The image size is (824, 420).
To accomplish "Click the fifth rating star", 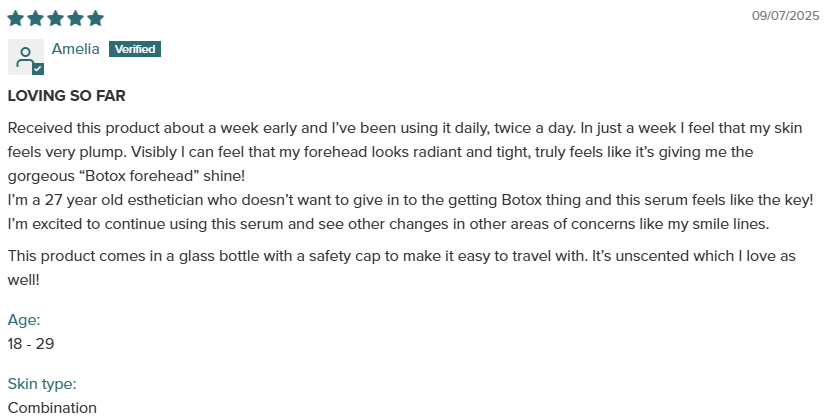I will click(x=95, y=18).
